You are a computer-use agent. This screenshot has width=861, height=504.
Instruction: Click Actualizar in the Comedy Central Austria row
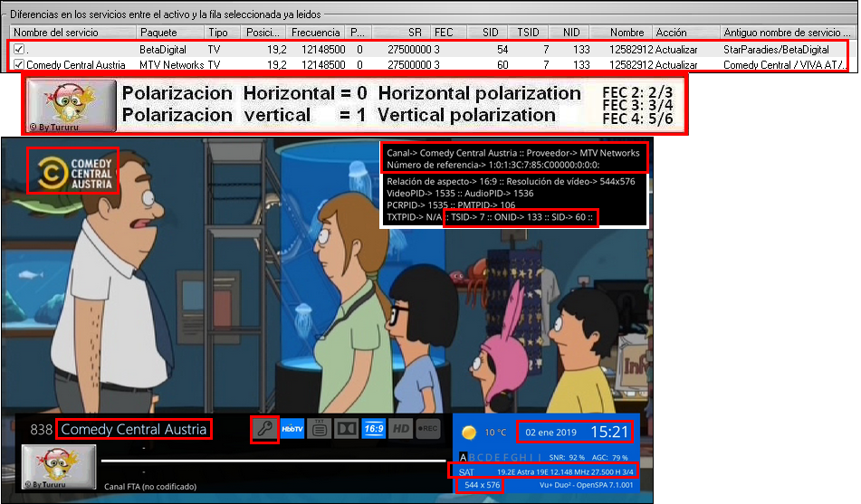tap(676, 65)
